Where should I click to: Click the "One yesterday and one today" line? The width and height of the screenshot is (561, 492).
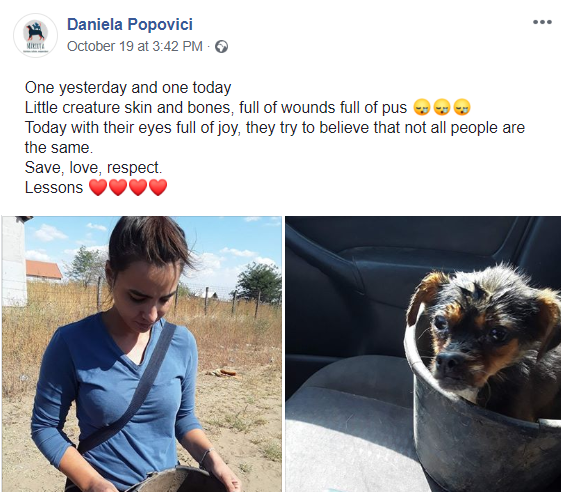(x=128, y=88)
